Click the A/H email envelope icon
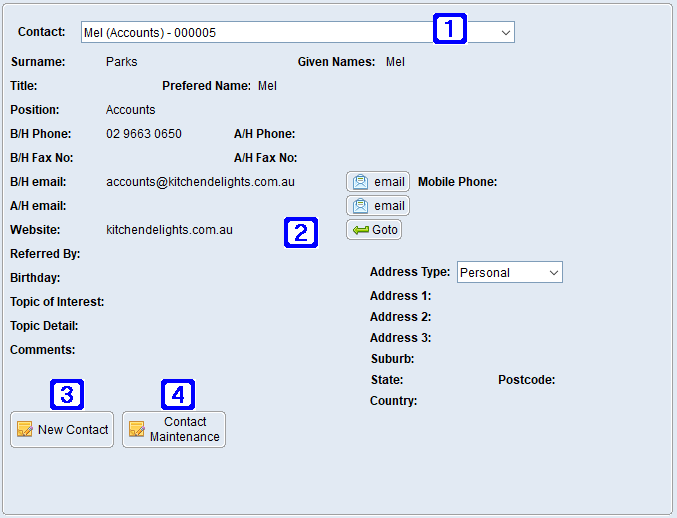The height and width of the screenshot is (518, 677). click(x=360, y=206)
